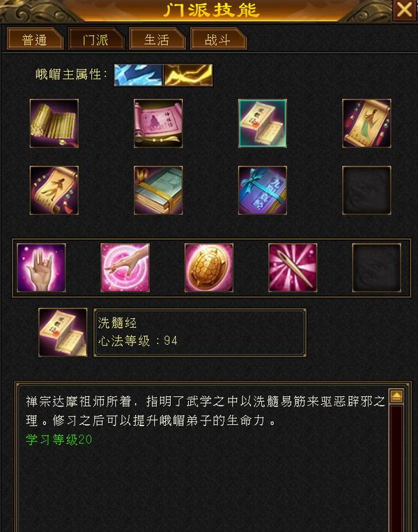
Task: Select the martial figure scroll skill
Action: tap(54, 190)
